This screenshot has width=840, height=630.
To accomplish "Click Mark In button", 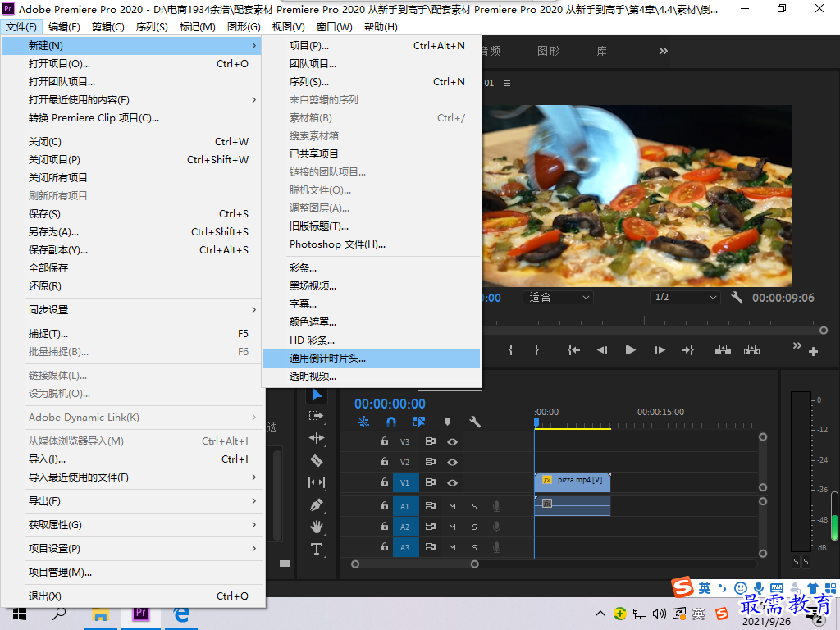I will point(510,349).
